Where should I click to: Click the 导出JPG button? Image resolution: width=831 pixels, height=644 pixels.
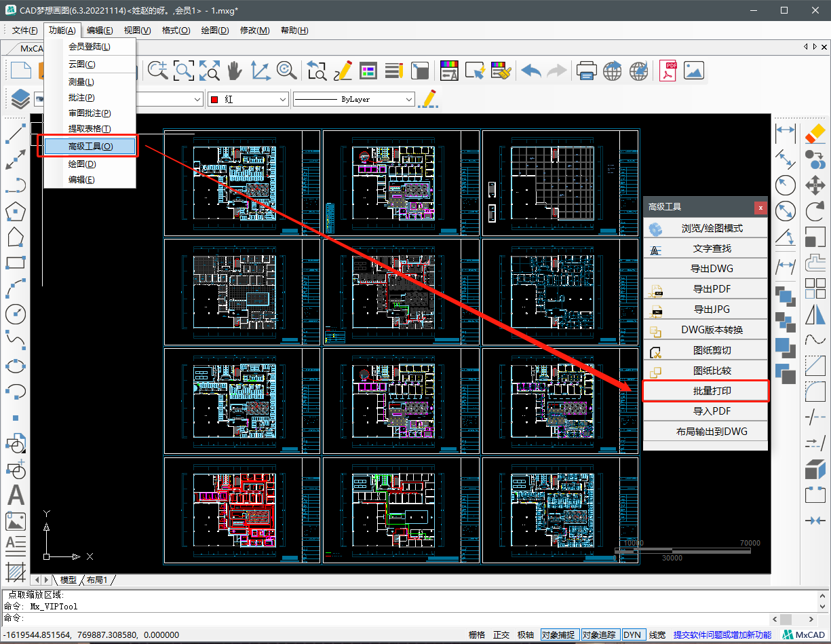click(x=706, y=309)
